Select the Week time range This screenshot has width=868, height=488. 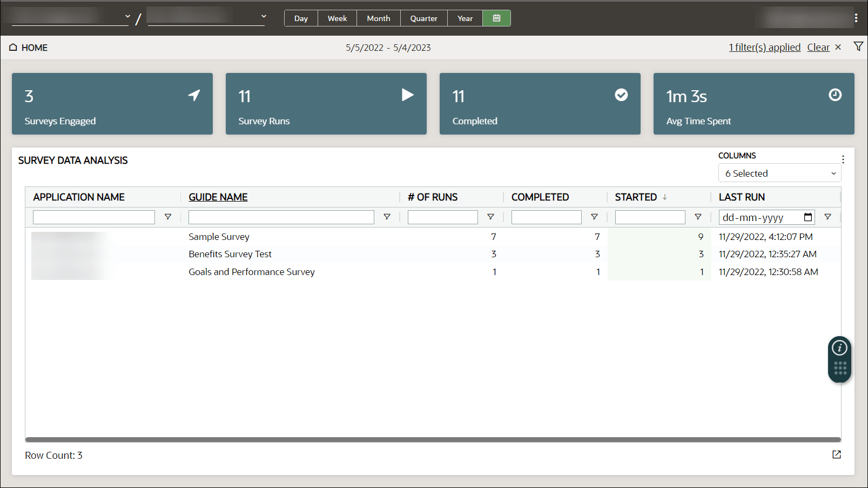[337, 18]
